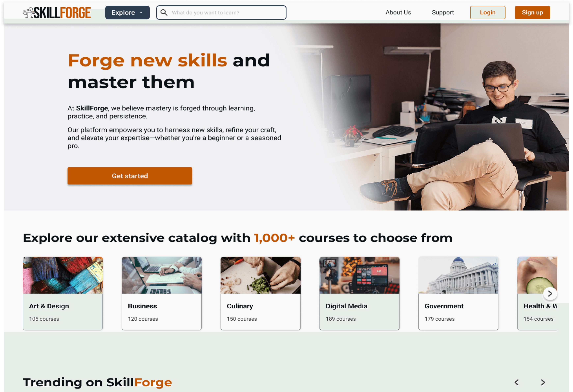Viewport: 573px width, 392px height.
Task: Click the Login button
Action: pyautogui.click(x=487, y=13)
